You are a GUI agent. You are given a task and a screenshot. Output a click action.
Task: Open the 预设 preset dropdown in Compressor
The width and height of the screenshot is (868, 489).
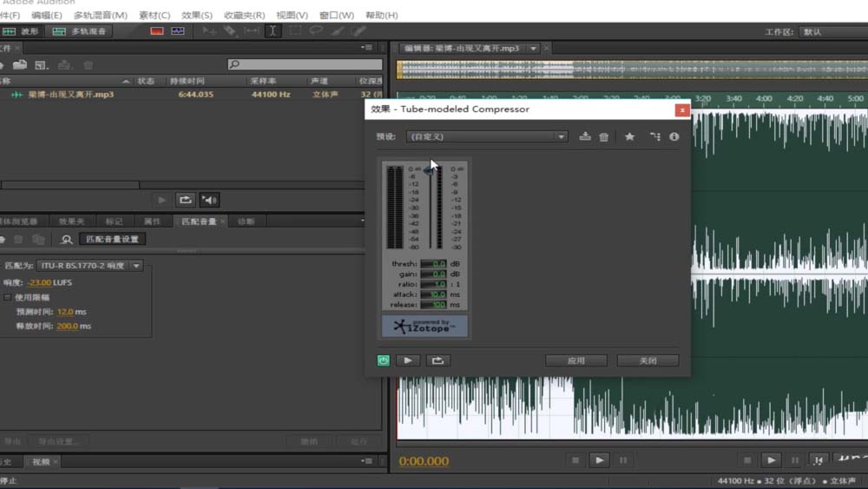pos(487,136)
